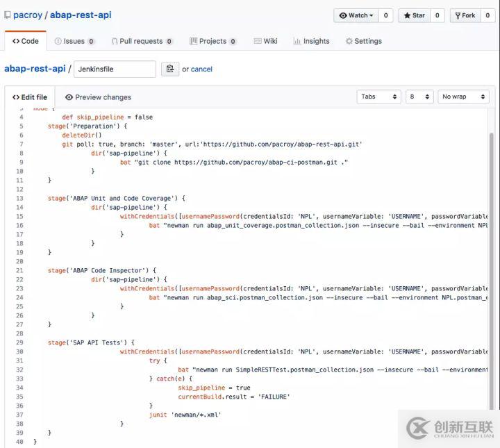Switch to the Code tab
This screenshot has height=448, width=500.
click(26, 41)
